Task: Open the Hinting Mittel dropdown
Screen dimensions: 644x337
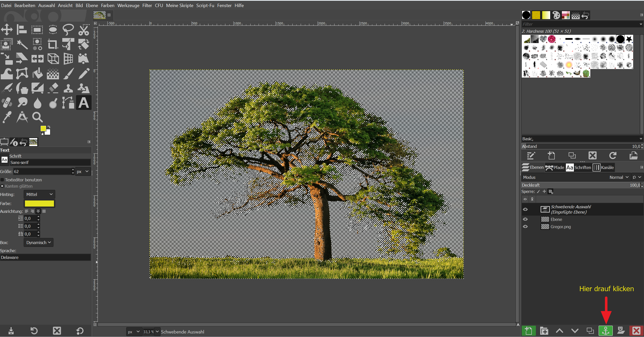Action: pos(39,194)
